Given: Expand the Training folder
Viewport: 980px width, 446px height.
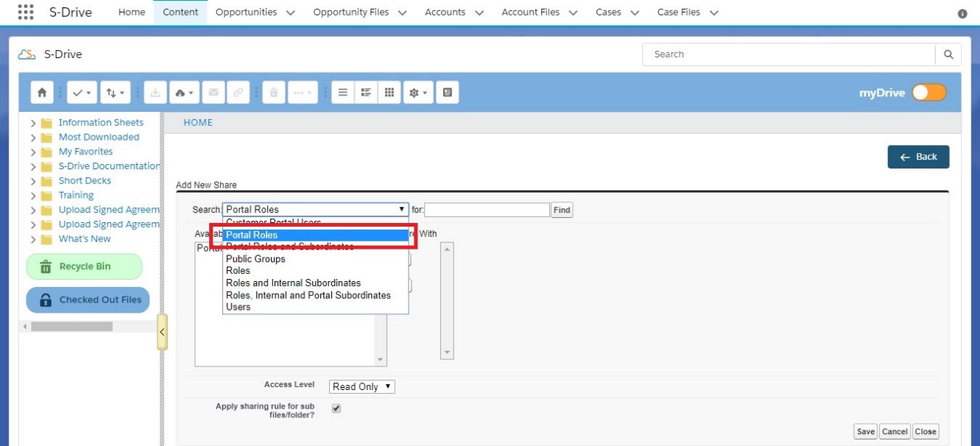Looking at the screenshot, I should (33, 196).
